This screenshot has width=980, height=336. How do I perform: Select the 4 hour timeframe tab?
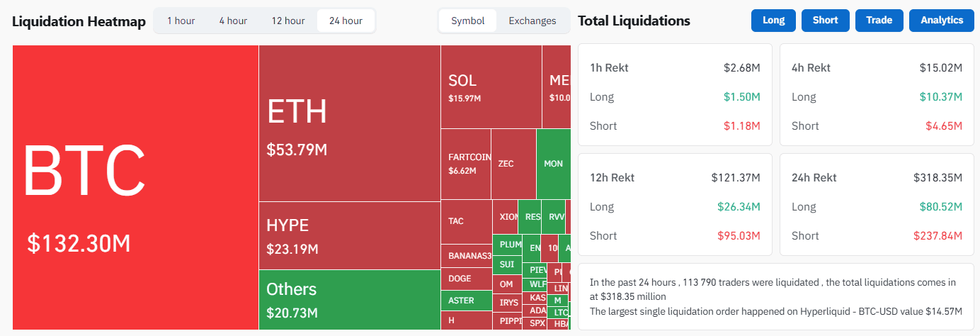232,21
